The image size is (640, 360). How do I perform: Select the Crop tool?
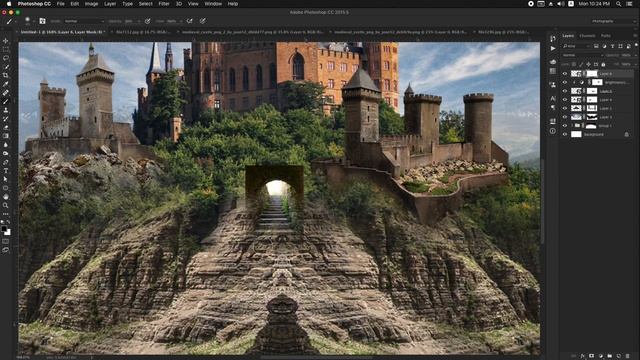(x=6, y=75)
